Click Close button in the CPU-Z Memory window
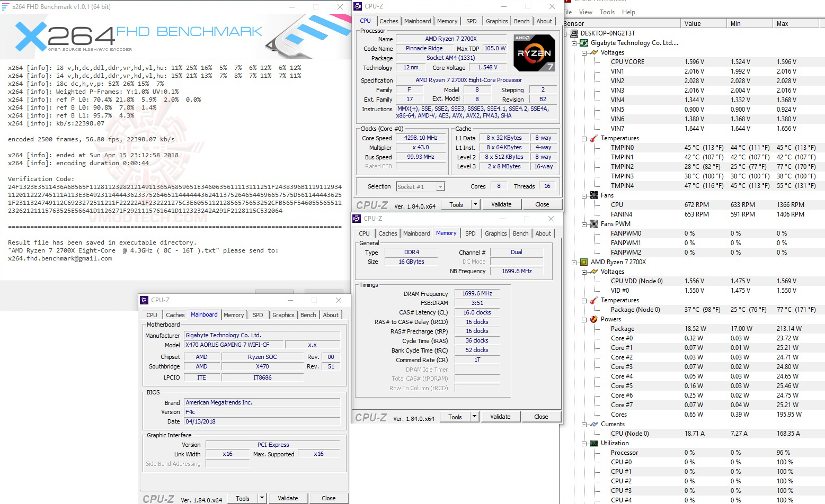Image resolution: width=825 pixels, height=504 pixels. pyautogui.click(x=541, y=417)
